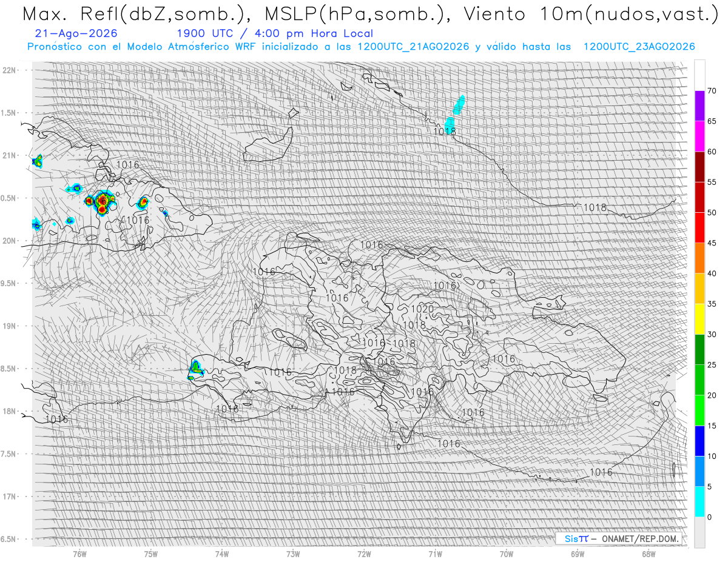Click the '30' colorbar tick label
Screen dimensions: 728x562
(x=712, y=334)
